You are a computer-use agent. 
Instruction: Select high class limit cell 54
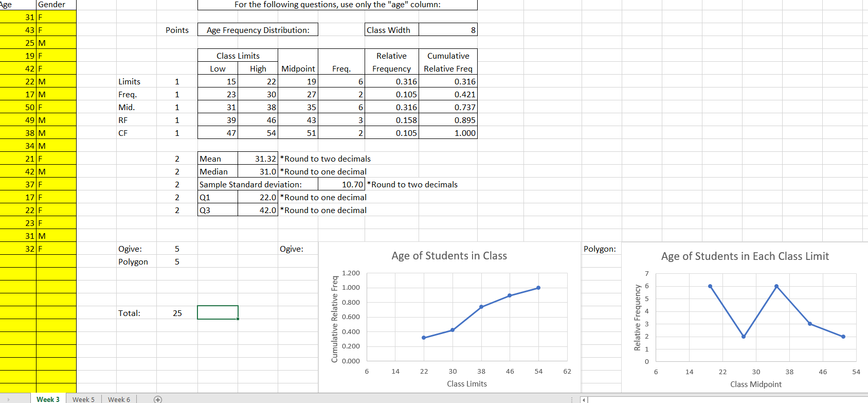coord(258,133)
